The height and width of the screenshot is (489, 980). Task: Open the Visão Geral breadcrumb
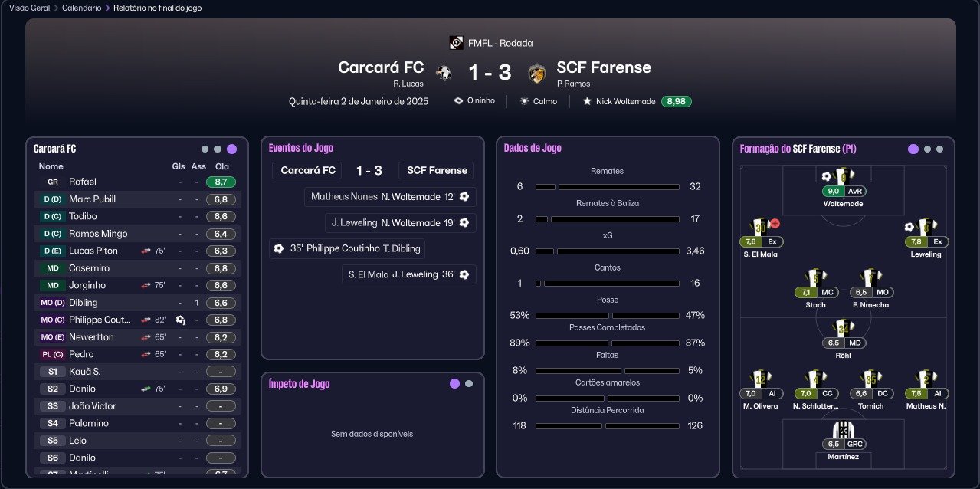click(30, 8)
